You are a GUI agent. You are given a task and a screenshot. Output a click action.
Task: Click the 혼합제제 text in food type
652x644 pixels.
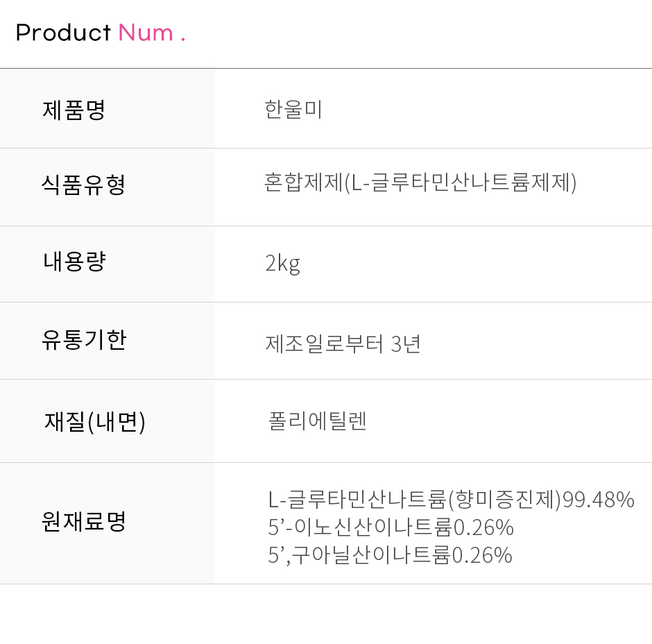304,183
